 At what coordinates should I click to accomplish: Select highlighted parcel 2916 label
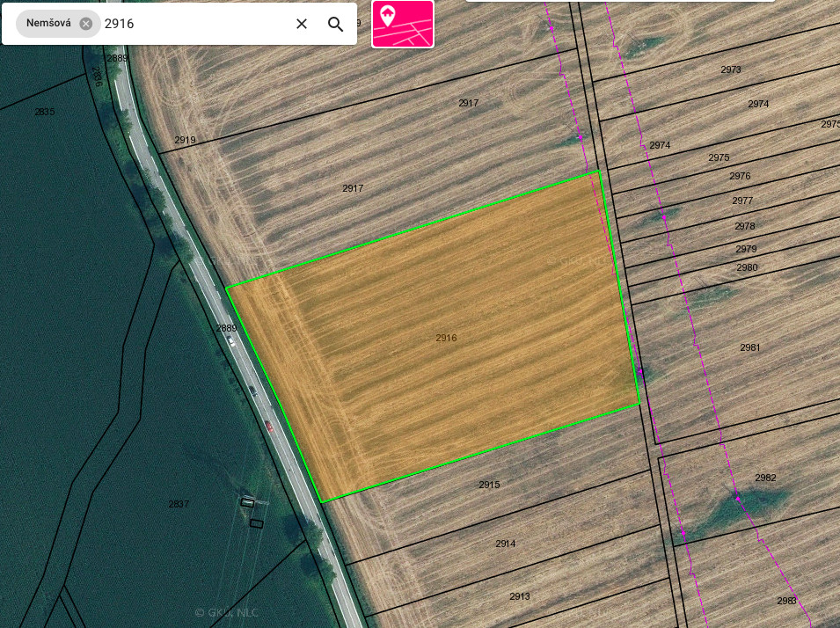tap(446, 338)
